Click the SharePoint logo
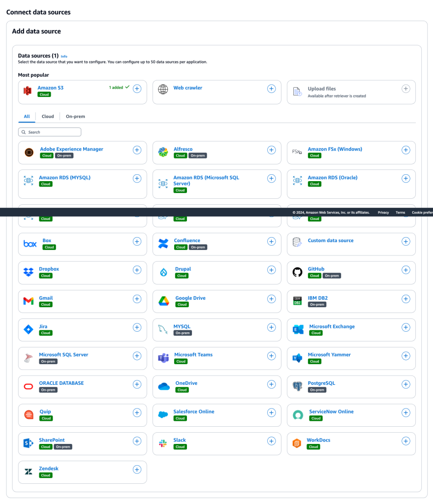Image resolution: width=433 pixels, height=504 pixels. [x=29, y=443]
